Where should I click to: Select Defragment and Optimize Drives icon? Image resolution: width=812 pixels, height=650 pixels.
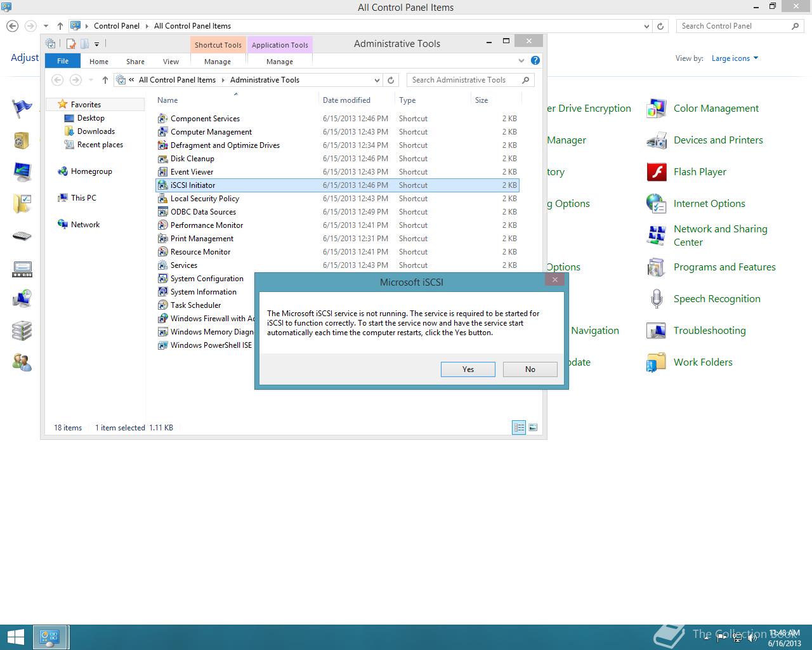(162, 145)
